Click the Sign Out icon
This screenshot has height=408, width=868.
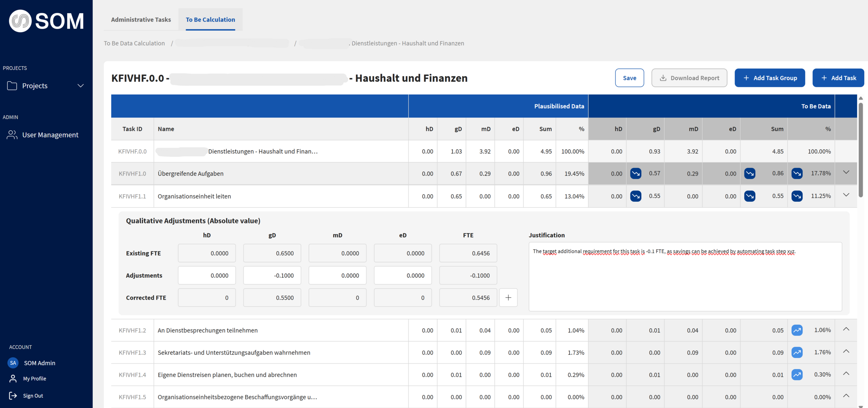tap(13, 396)
